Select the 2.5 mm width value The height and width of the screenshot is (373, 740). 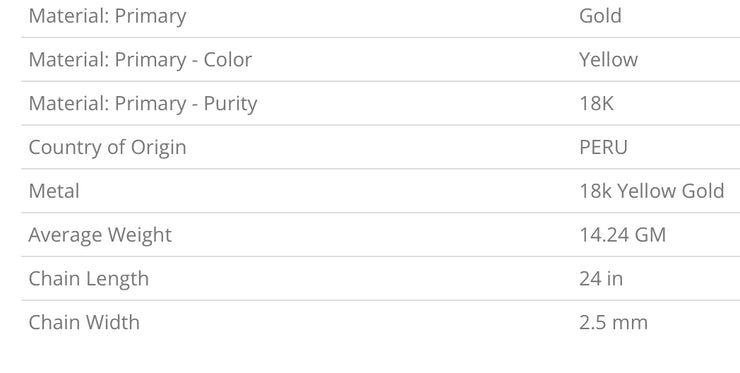[614, 323]
